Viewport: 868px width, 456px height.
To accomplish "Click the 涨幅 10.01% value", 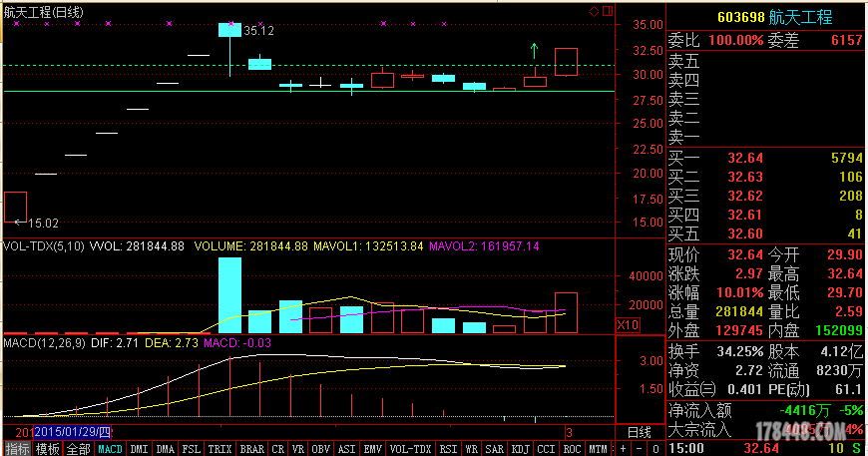I will click(x=740, y=292).
